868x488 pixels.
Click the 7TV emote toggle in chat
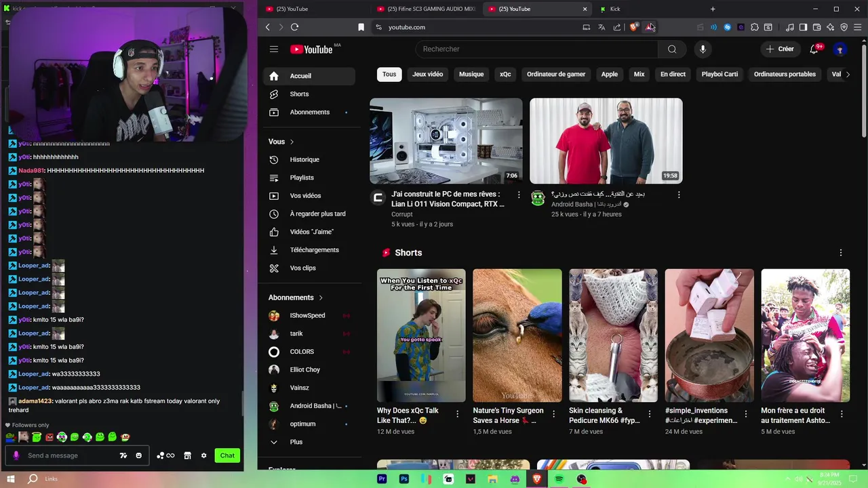[123, 455]
